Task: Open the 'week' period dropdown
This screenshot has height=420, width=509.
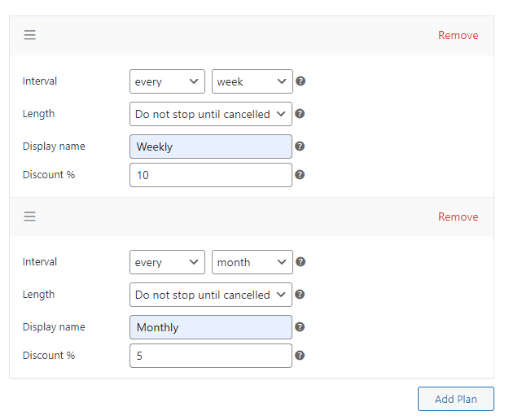Action: (252, 81)
